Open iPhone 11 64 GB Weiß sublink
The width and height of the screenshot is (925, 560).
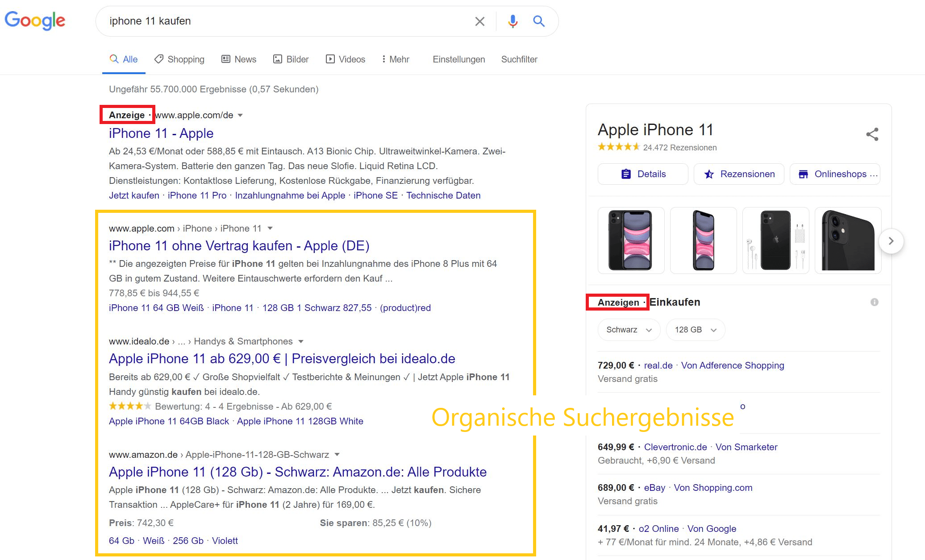[156, 308]
